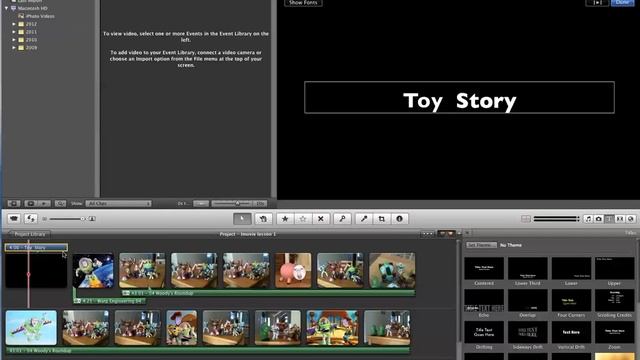Select bottom-row Woody's Roundup audio track
The width and height of the screenshot is (640, 360).
(x=207, y=350)
